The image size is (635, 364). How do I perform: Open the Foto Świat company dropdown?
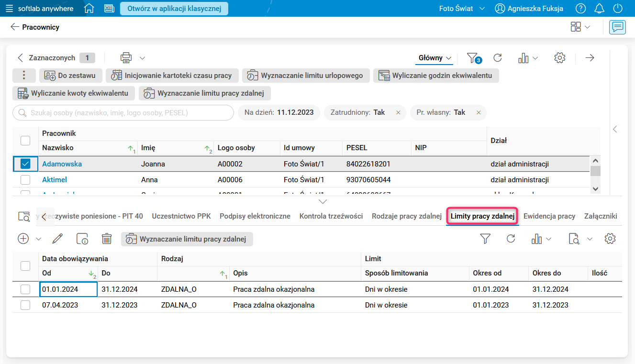(462, 9)
